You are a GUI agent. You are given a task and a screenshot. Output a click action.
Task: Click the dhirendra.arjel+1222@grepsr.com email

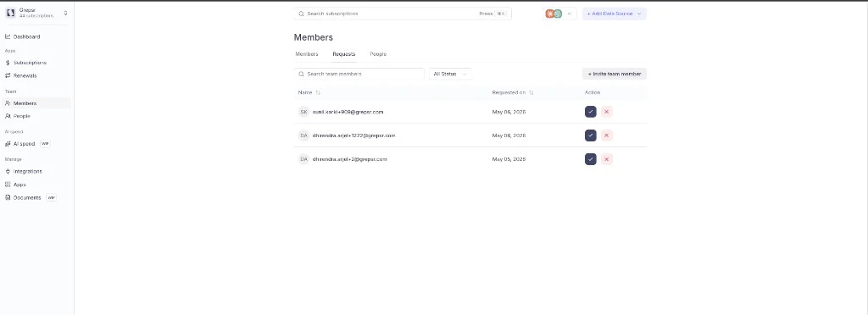(353, 135)
